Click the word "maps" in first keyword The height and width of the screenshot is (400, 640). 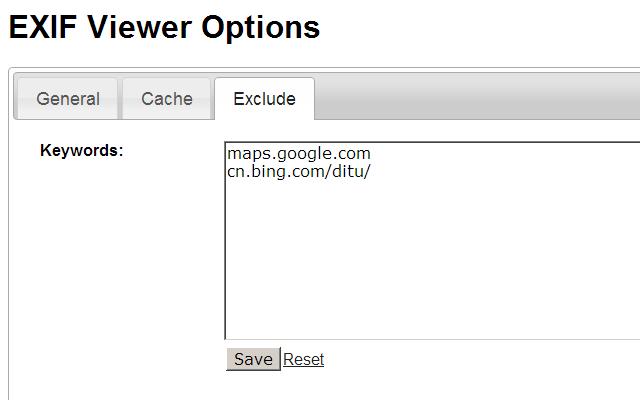(246, 154)
